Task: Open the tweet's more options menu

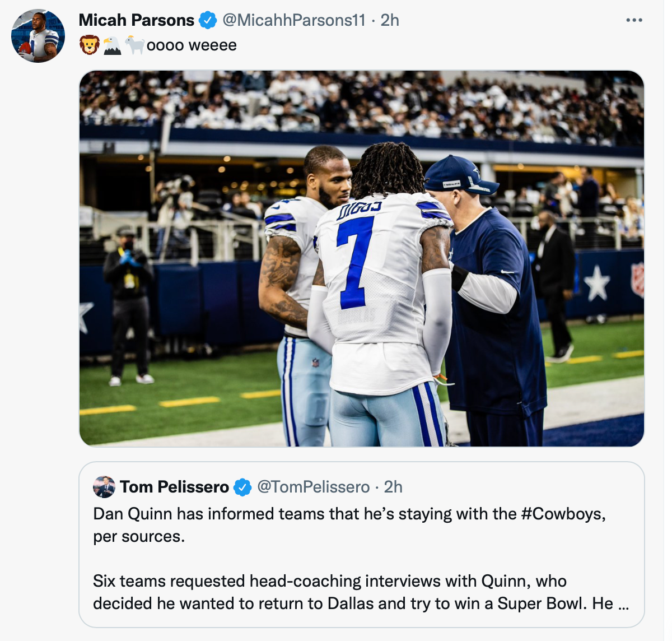Action: click(x=634, y=20)
